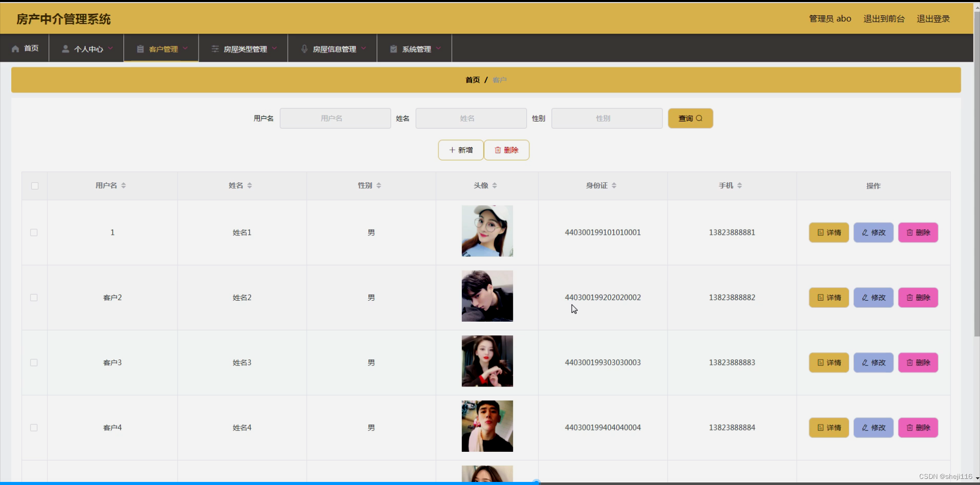The width and height of the screenshot is (980, 485).
Task: Click the plus icon on 新增 button
Action: tap(452, 150)
